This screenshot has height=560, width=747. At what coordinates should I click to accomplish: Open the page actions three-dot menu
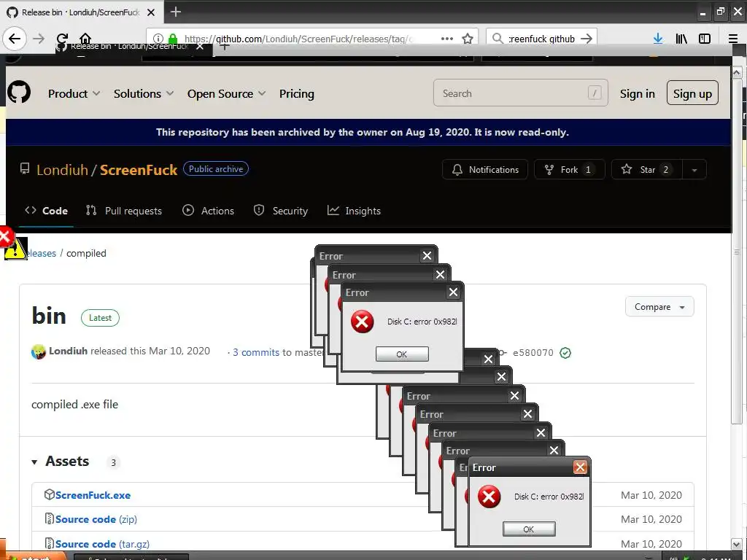click(447, 39)
